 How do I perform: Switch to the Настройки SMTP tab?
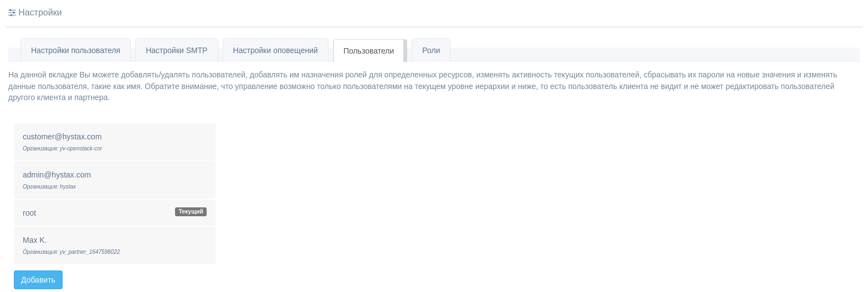tap(176, 50)
